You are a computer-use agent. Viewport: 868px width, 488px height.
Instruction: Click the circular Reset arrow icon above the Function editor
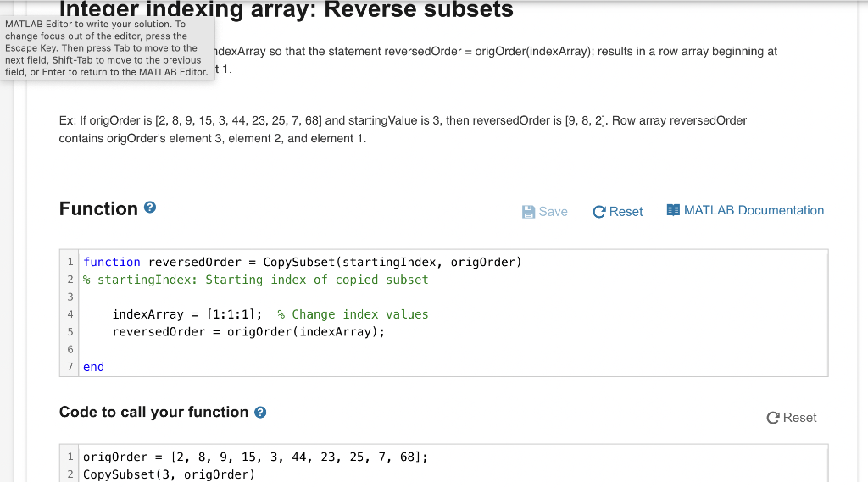tap(599, 211)
